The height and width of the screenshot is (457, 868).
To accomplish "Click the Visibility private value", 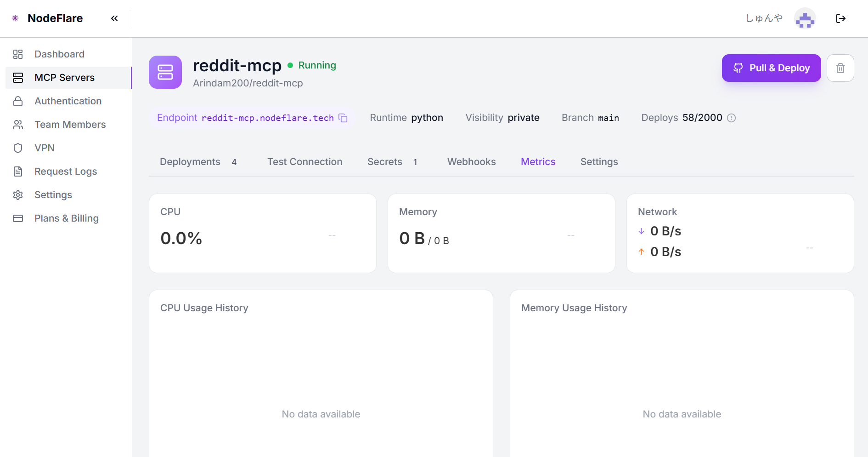I will click(524, 118).
